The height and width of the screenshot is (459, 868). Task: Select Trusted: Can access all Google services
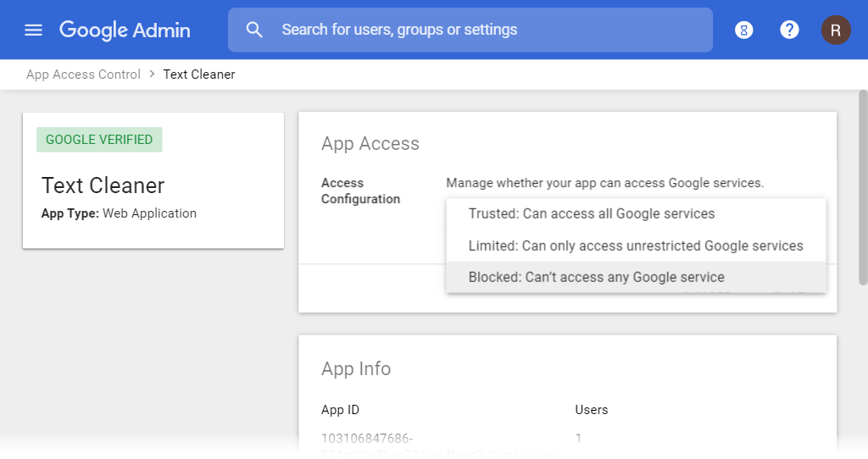click(x=592, y=213)
